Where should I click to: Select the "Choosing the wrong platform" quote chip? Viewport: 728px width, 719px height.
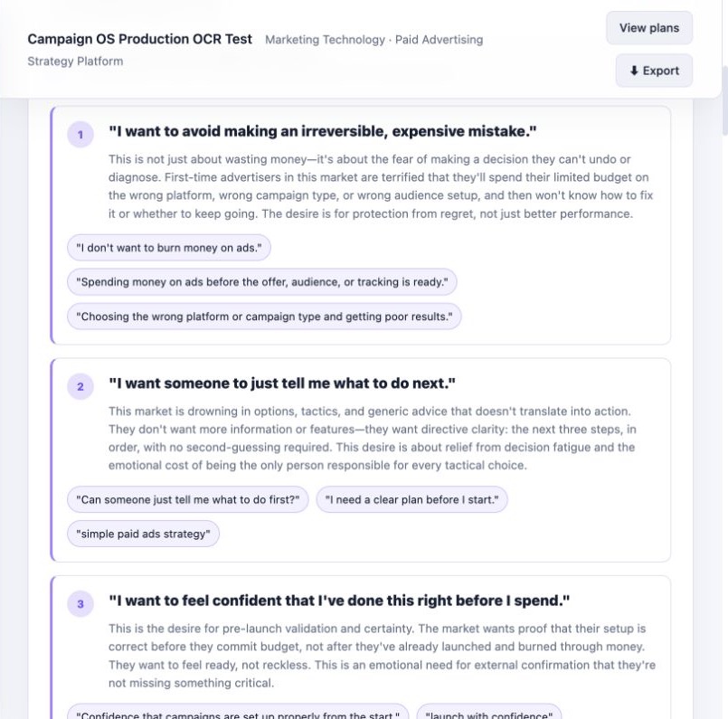point(264,317)
